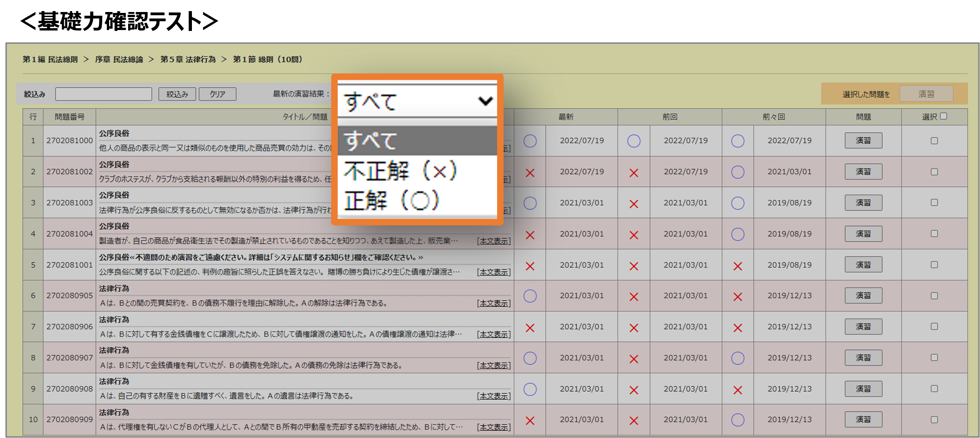980x438 pixels.
Task: Click the 前々回 correct circle icon in row 8
Action: [x=738, y=358]
